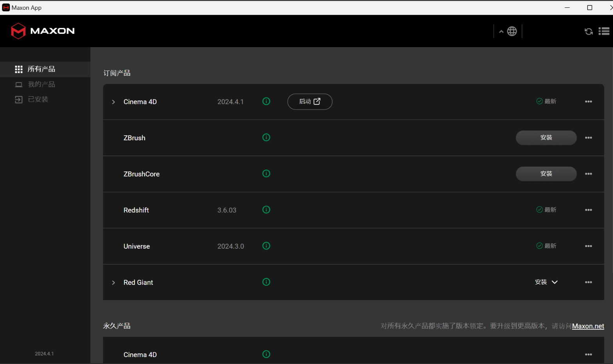This screenshot has width=613, height=364.
Task: Open the Red Giant 安装 dropdown
Action: (546, 282)
